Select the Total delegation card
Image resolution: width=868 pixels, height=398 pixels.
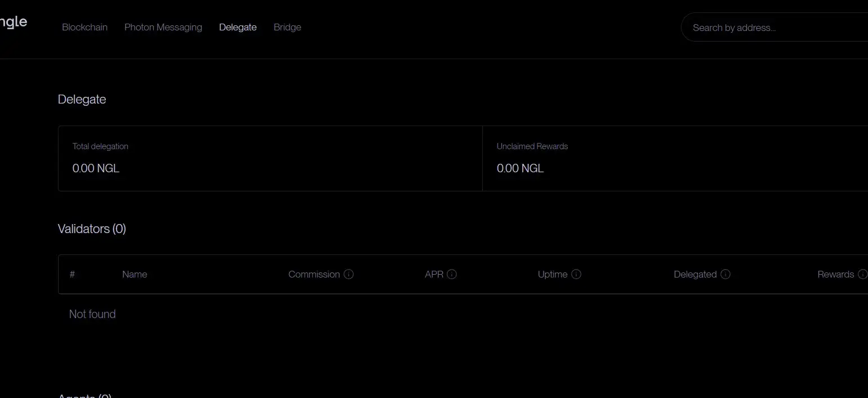click(x=270, y=158)
